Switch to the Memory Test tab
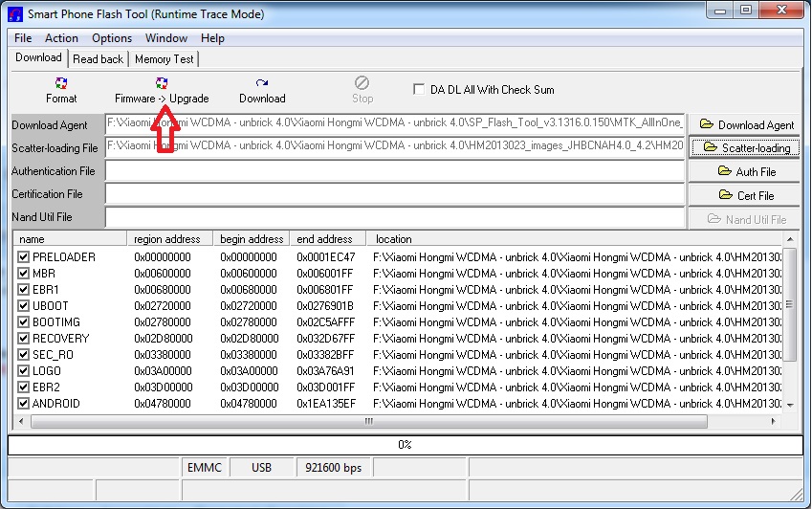This screenshot has height=509, width=812. (165, 59)
